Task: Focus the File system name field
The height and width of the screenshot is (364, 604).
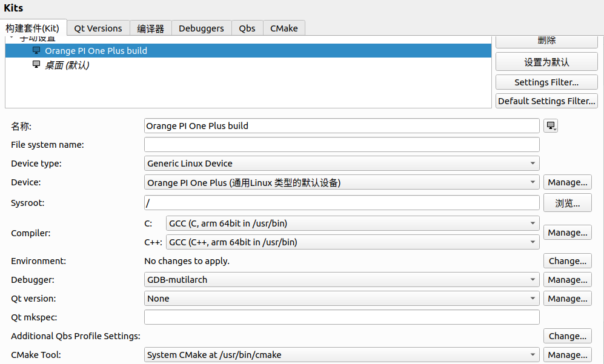Action: 342,144
